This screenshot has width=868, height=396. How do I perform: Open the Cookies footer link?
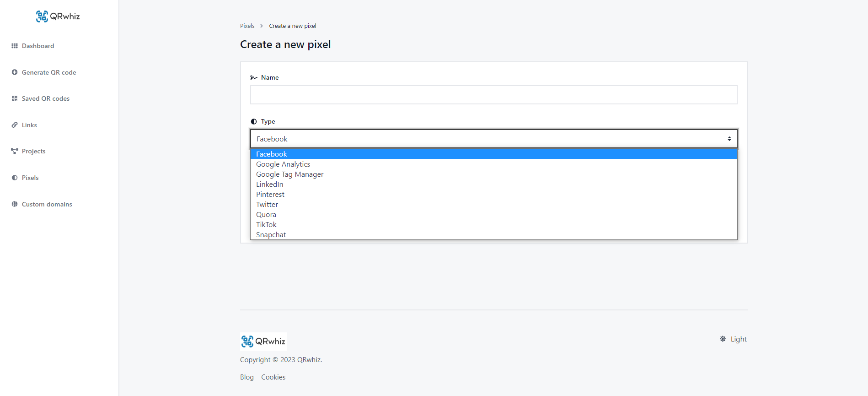tap(273, 377)
